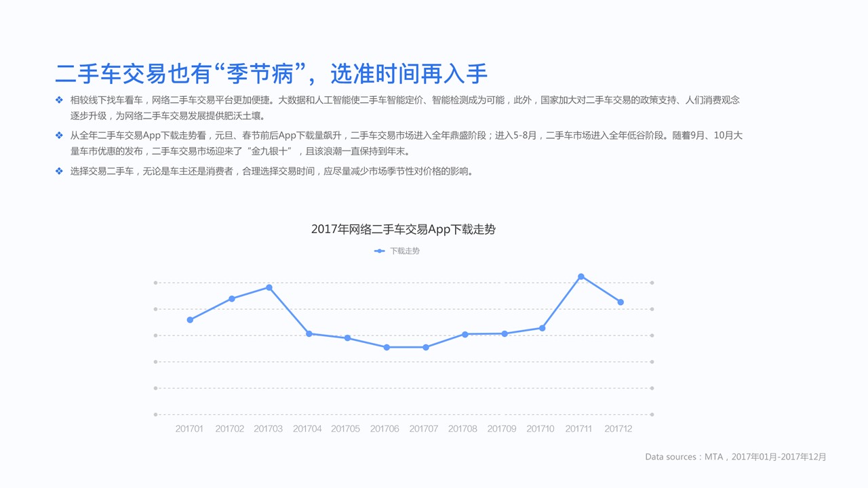
Task: Click the 201711 peak data point
Action: click(x=581, y=277)
